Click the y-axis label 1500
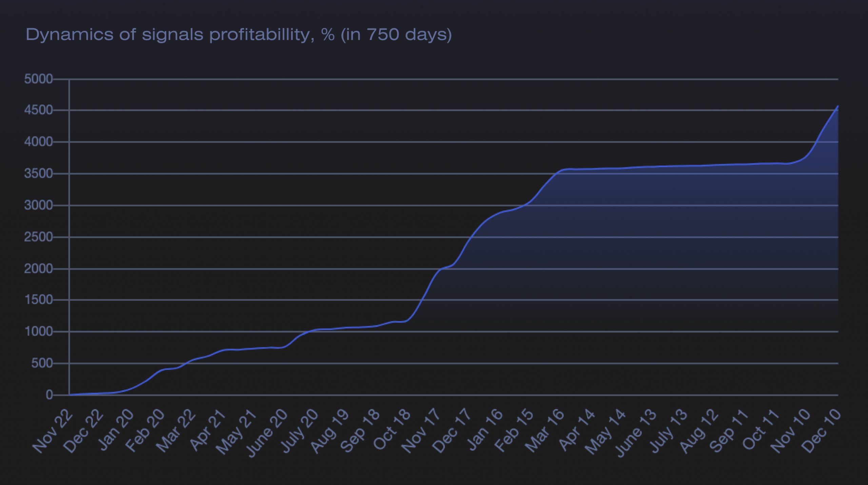This screenshot has height=485, width=868. click(38, 300)
